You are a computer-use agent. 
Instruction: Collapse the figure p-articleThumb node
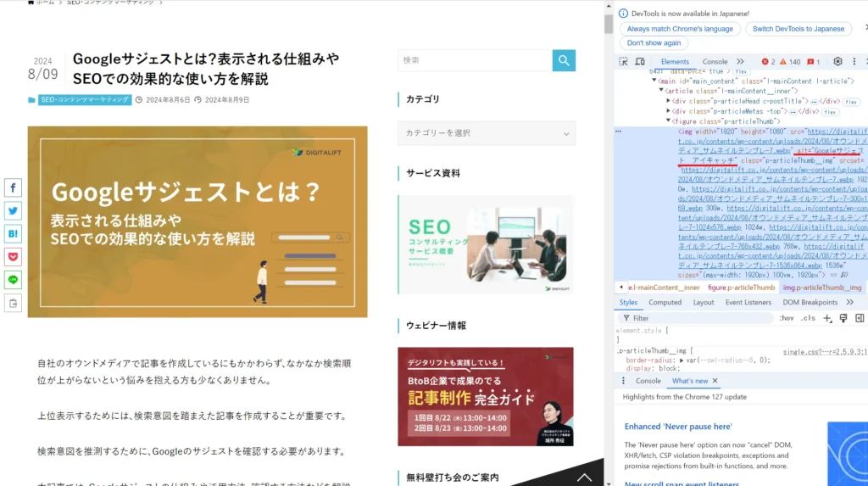click(x=668, y=120)
